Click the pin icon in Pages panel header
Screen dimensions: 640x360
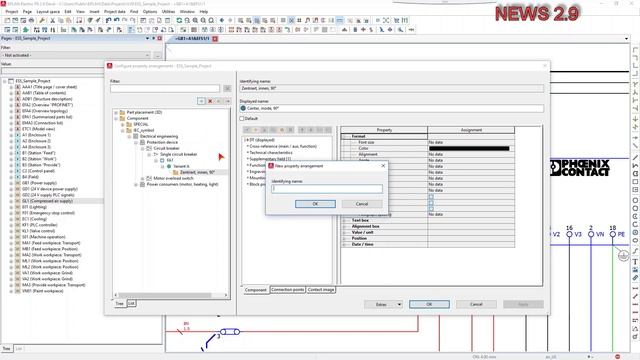[x=154, y=38]
